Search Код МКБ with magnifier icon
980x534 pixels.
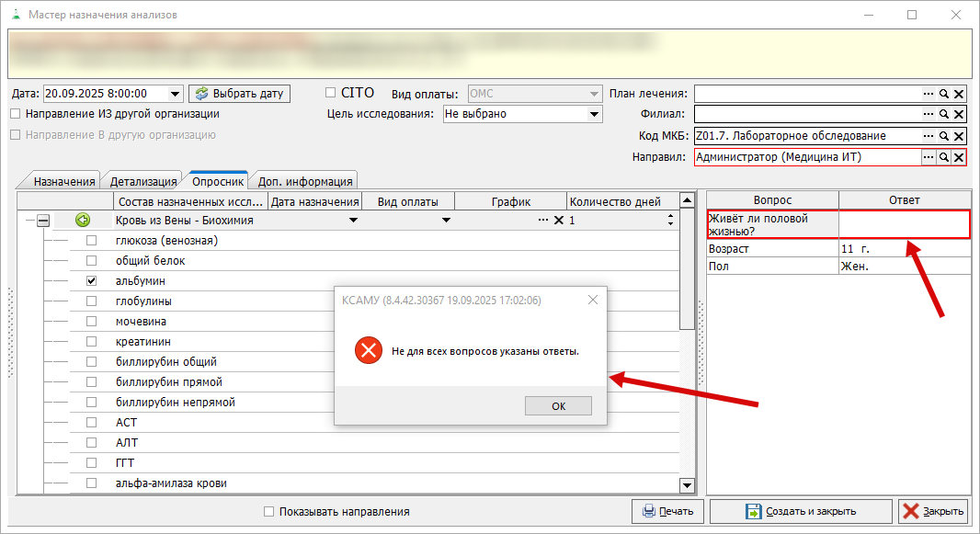(944, 135)
